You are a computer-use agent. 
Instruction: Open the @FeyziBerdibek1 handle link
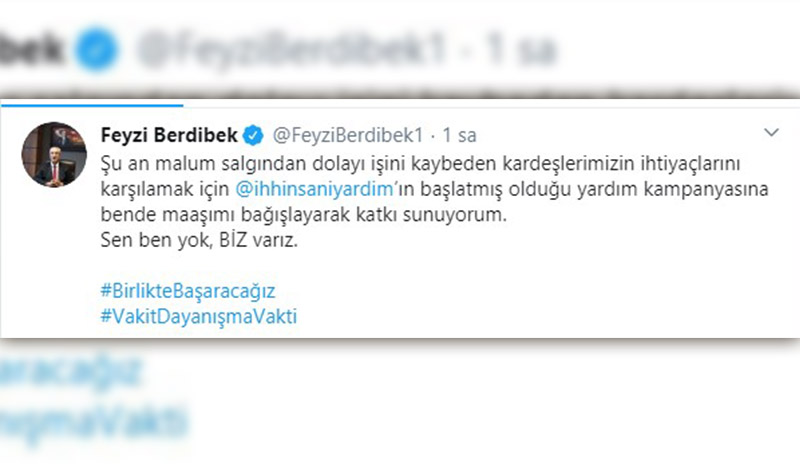click(x=348, y=135)
